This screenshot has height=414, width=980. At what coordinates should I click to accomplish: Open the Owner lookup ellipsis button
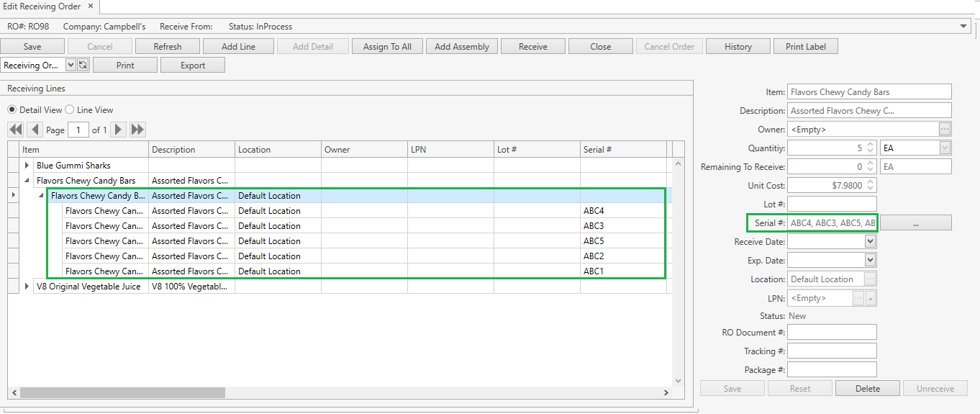pos(945,130)
